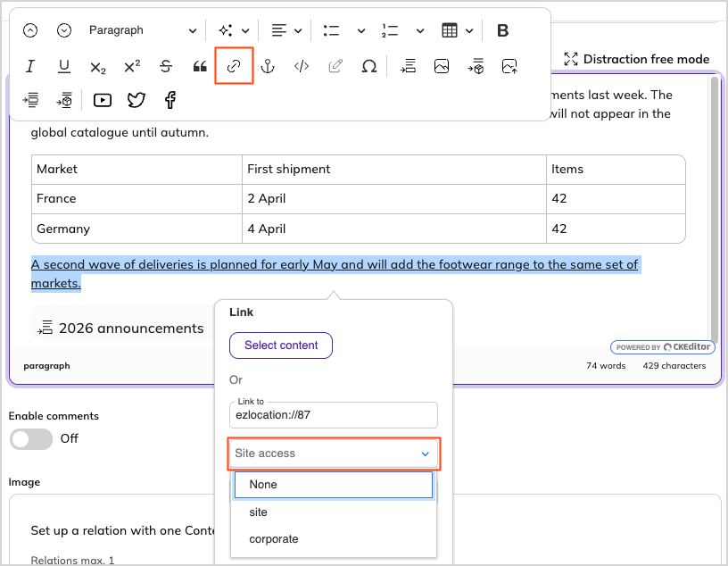Enter Distraction free mode

(636, 59)
